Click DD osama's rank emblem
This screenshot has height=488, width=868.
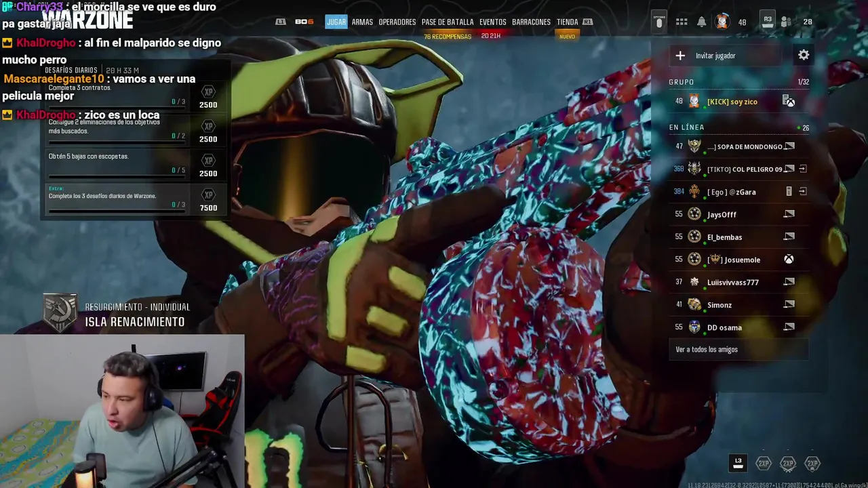pyautogui.click(x=694, y=327)
